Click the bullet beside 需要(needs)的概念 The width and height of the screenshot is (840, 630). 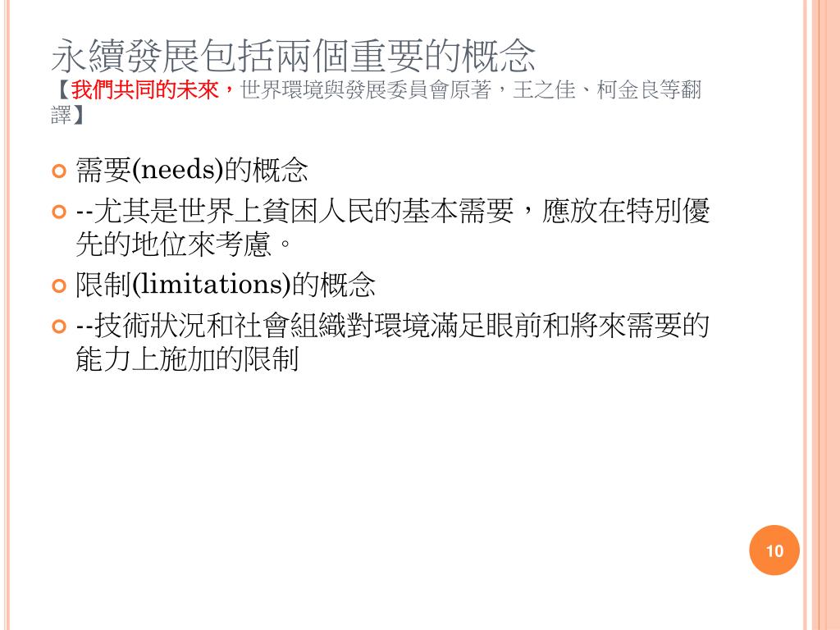pos(59,171)
